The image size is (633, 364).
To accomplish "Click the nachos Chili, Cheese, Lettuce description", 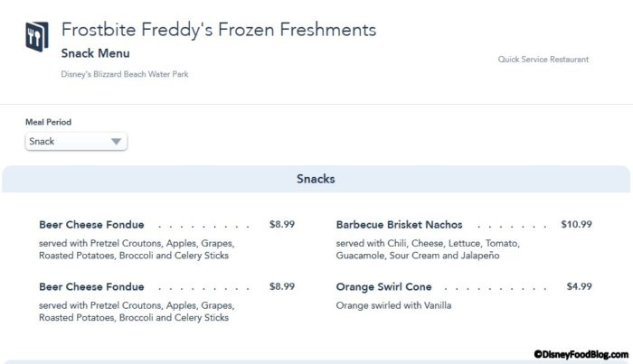I will (428, 249).
